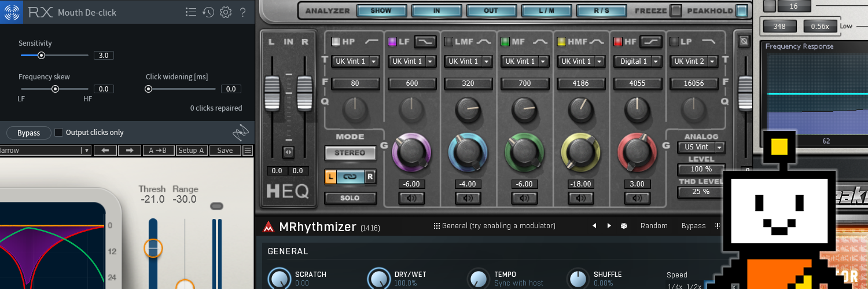Click the Sensitivity slider handle
868x289 pixels.
(x=41, y=56)
